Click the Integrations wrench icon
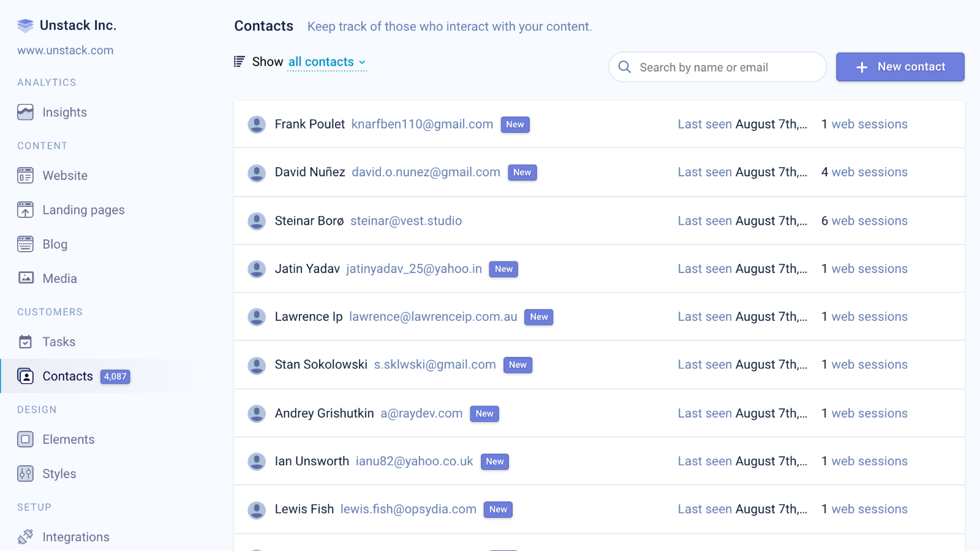This screenshot has height=551, width=980. [24, 536]
